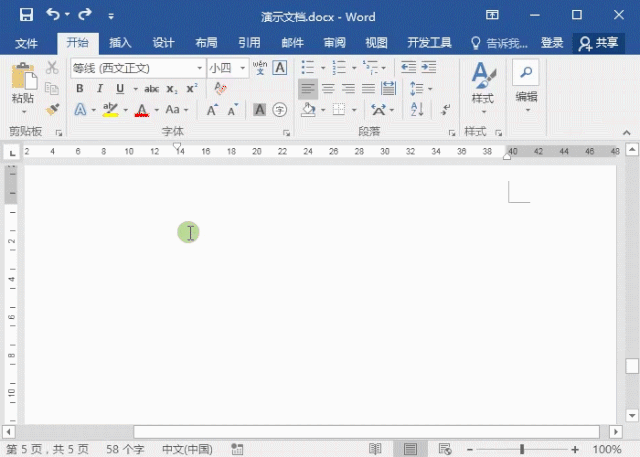Cut selection with the scissors icon
Screen dimensions: 640x457
point(52,68)
